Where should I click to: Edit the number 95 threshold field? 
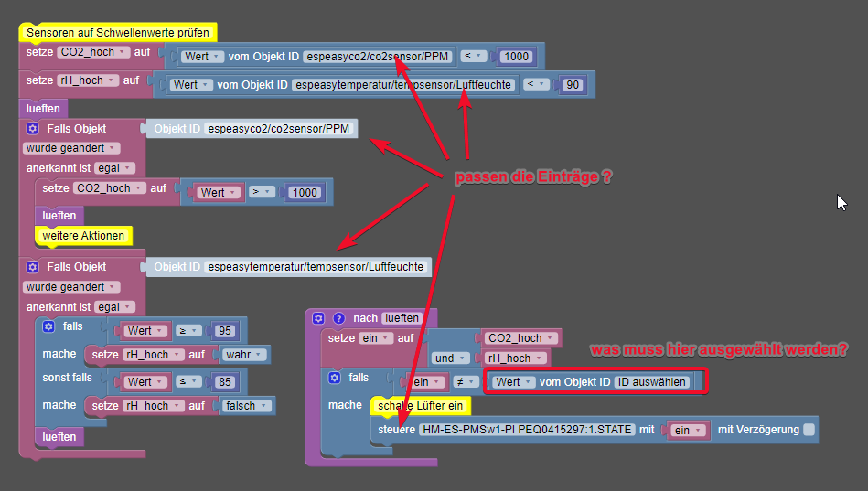224,330
